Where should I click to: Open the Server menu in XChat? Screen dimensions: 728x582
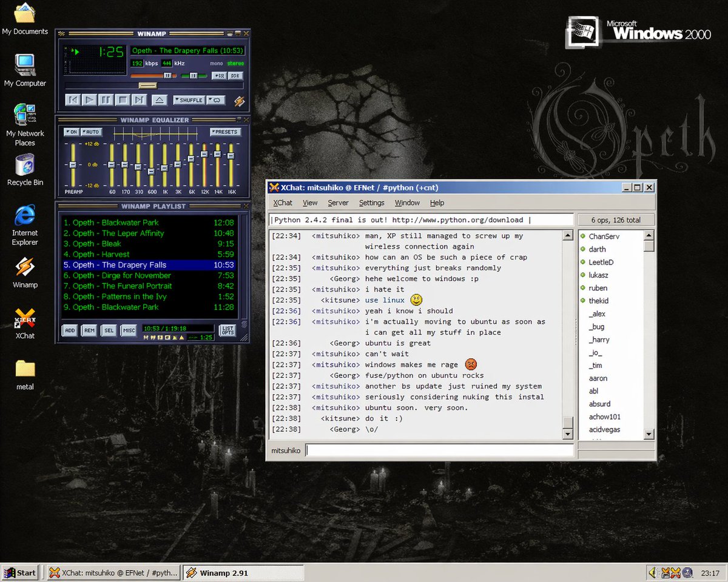click(x=338, y=203)
